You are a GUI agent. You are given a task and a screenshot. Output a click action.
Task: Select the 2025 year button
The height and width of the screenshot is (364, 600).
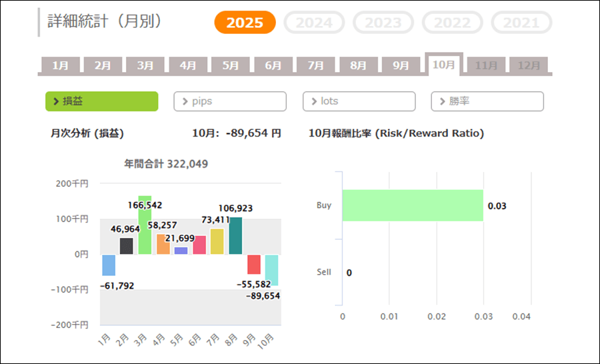click(245, 23)
